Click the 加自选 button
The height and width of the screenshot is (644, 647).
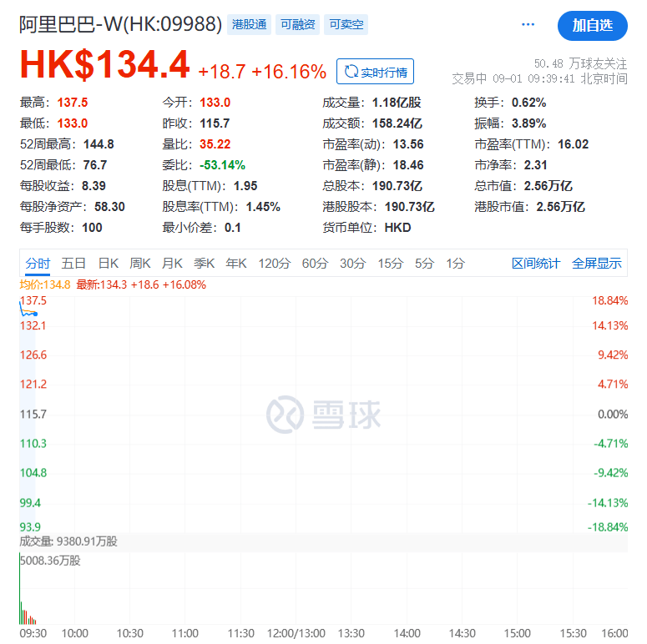pos(592,26)
